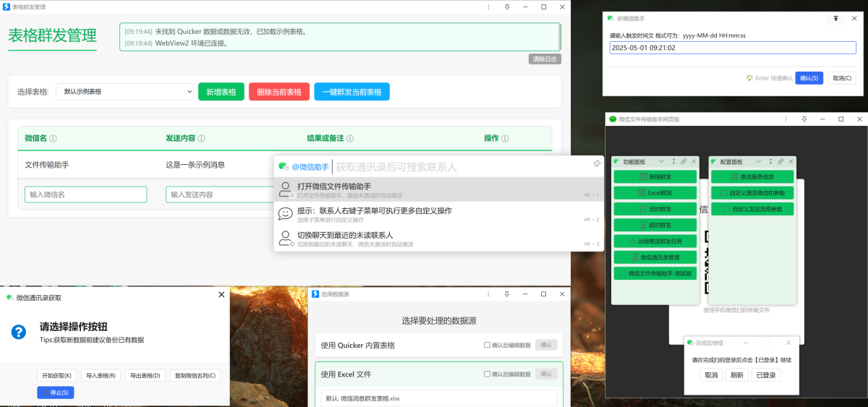Expand 配置面板 chevron dropdown

[x=759, y=161]
